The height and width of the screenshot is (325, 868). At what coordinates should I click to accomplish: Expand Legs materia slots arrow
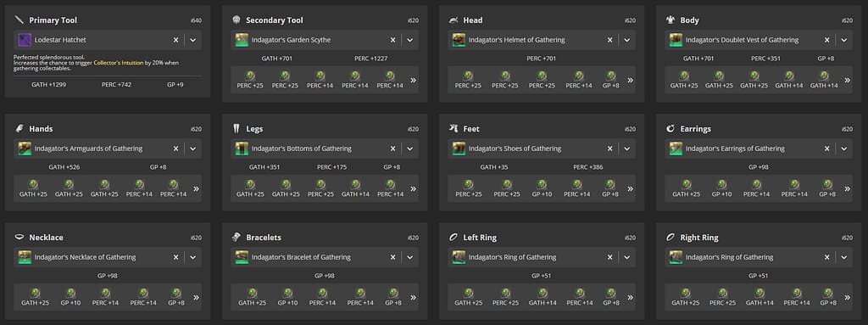413,188
